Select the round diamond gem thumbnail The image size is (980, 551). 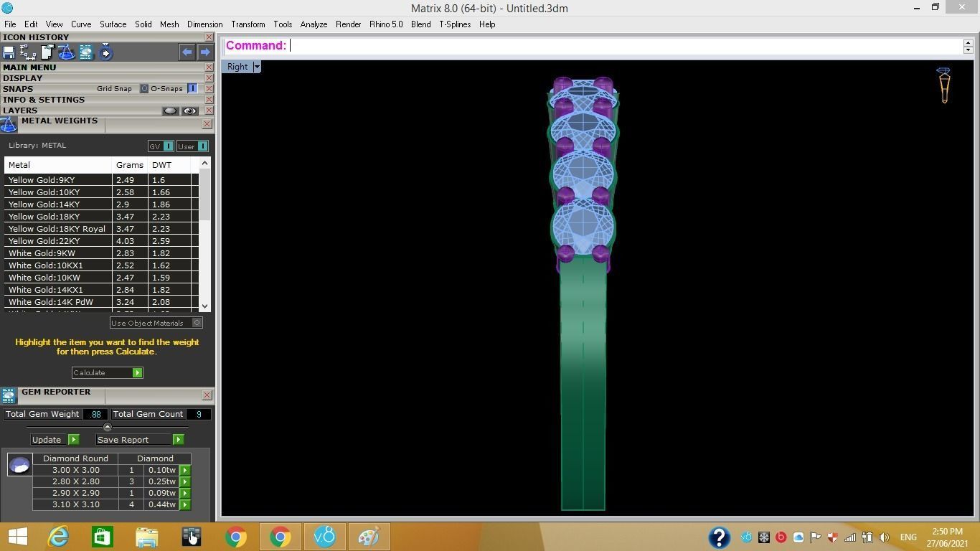19,465
